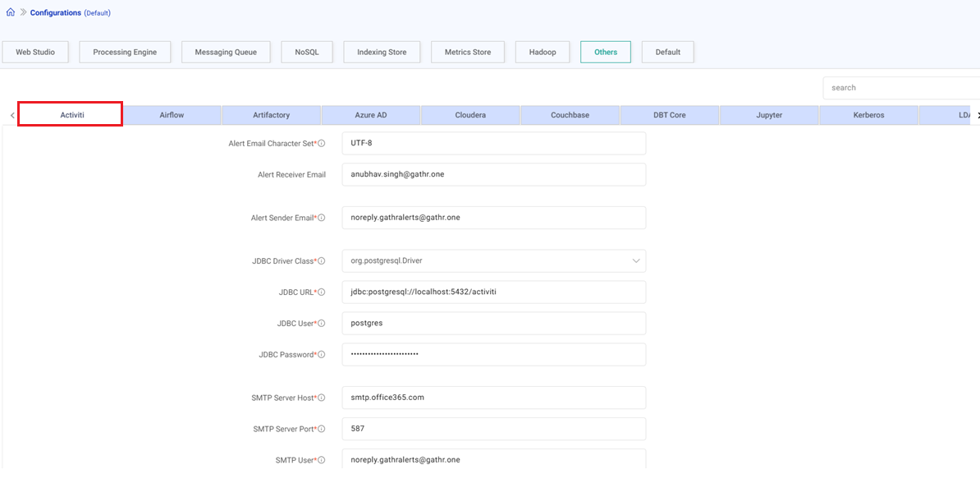Select the Hadoop category tab
This screenshot has height=488, width=980.
tap(542, 51)
